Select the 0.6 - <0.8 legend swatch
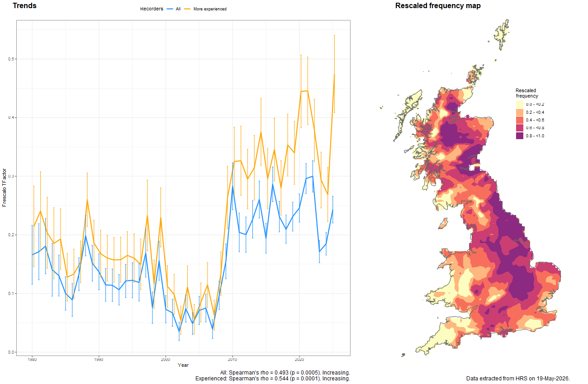Image resolution: width=588 pixels, height=384 pixels. [520, 128]
